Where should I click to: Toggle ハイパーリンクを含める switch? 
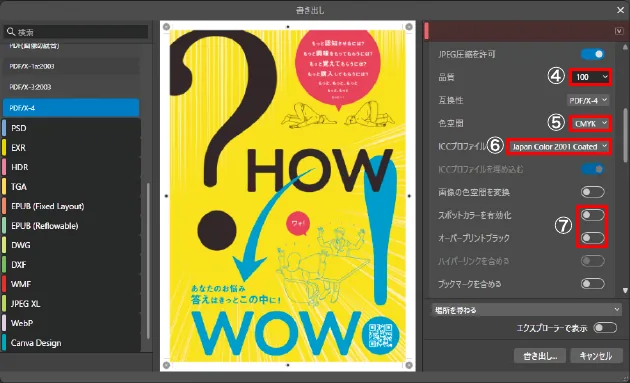593,261
